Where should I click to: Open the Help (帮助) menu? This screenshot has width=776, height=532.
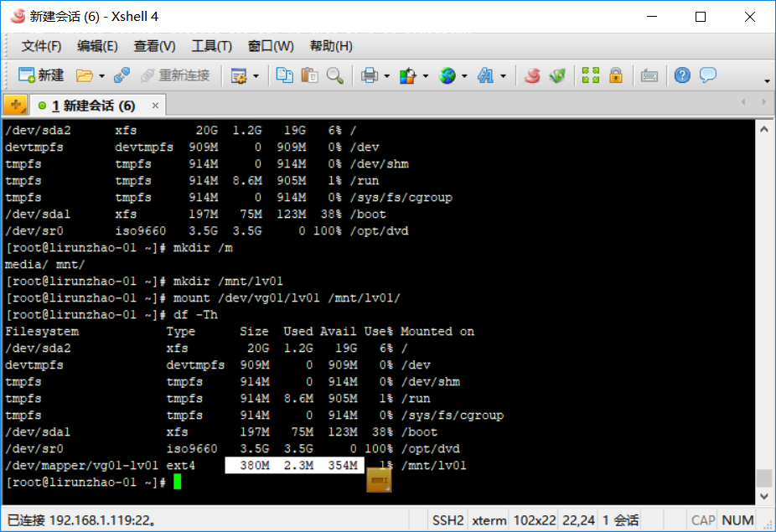click(x=331, y=46)
